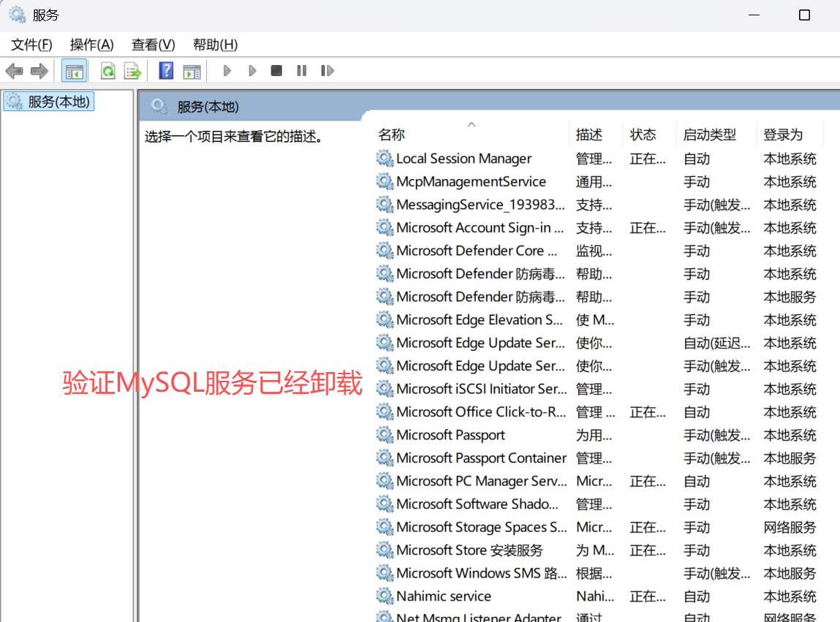The image size is (840, 622).
Task: Click gear icon of Nahimic service
Action: click(385, 596)
